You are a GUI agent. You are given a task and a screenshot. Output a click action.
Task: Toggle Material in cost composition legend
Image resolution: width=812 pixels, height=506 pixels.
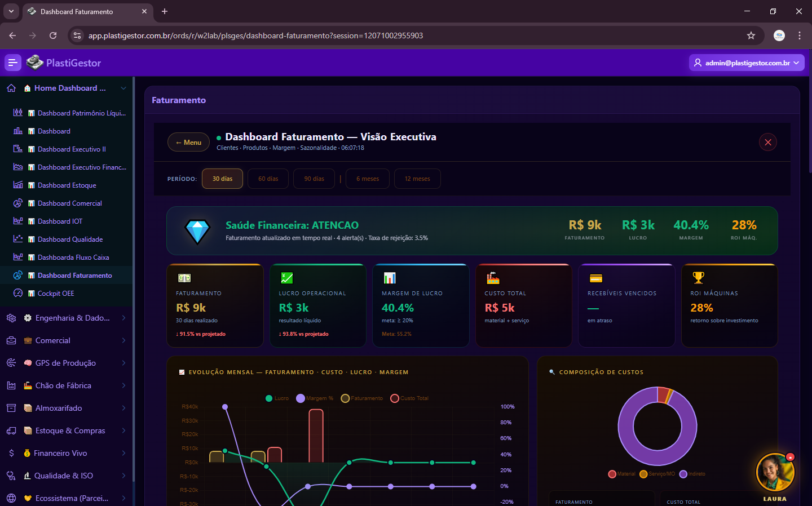pos(622,474)
